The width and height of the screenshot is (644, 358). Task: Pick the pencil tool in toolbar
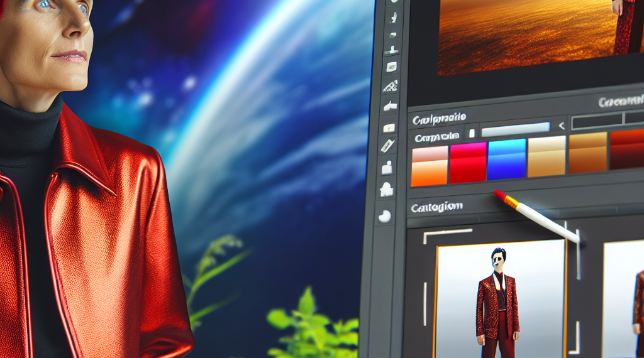pos(387,145)
